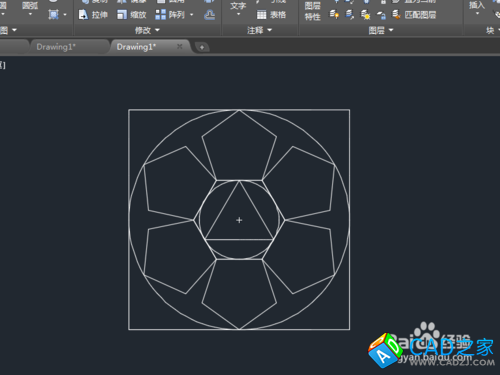Expand the Modify (修改) panel

[x=147, y=30]
